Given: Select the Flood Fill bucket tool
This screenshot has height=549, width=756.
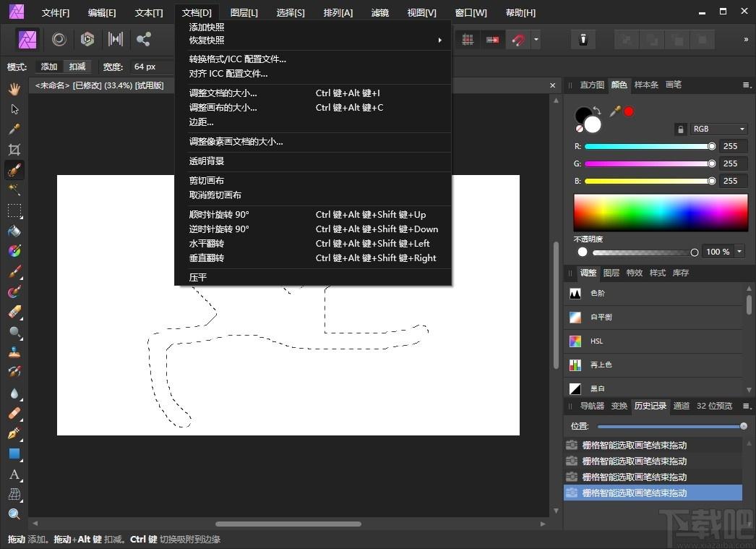Looking at the screenshot, I should pyautogui.click(x=14, y=231).
